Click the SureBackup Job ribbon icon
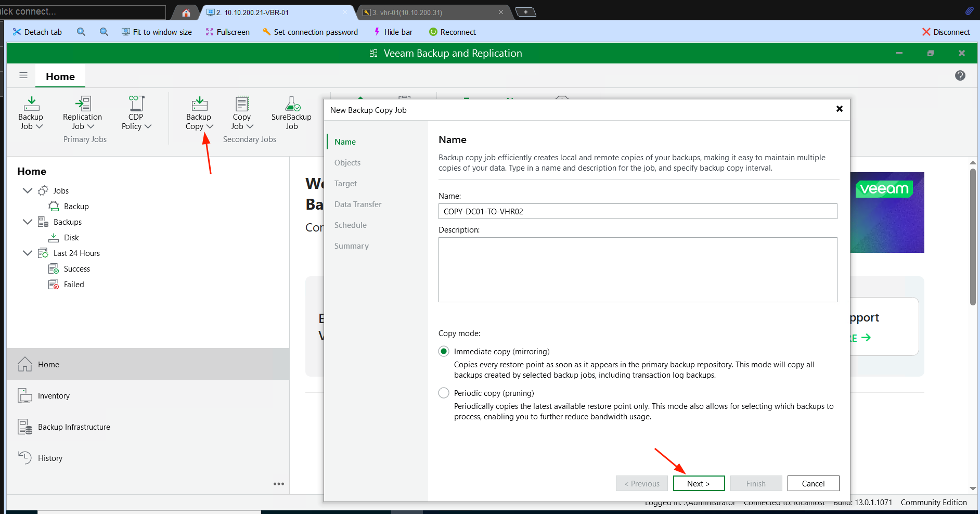 coord(292,104)
